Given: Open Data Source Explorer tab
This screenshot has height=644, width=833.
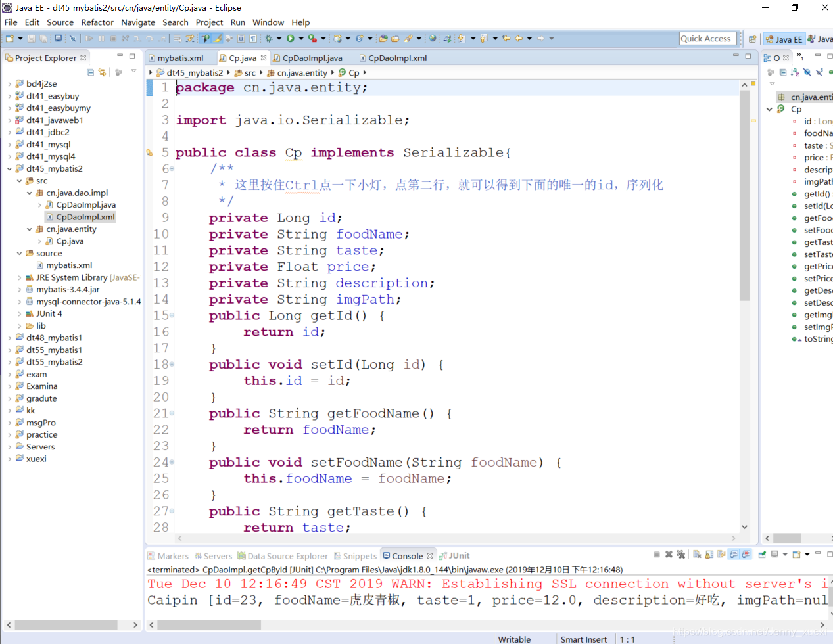Looking at the screenshot, I should 282,556.
